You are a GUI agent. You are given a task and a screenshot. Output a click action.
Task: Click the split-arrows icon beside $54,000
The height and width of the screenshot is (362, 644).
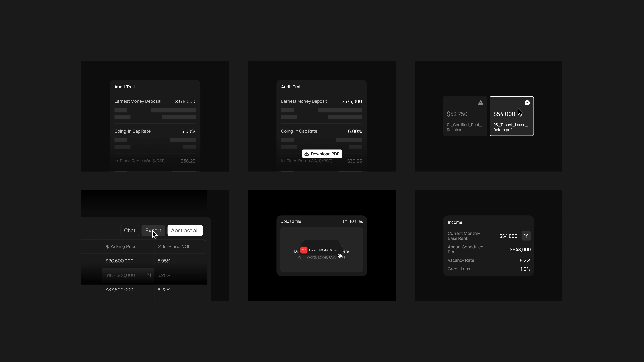pyautogui.click(x=526, y=236)
